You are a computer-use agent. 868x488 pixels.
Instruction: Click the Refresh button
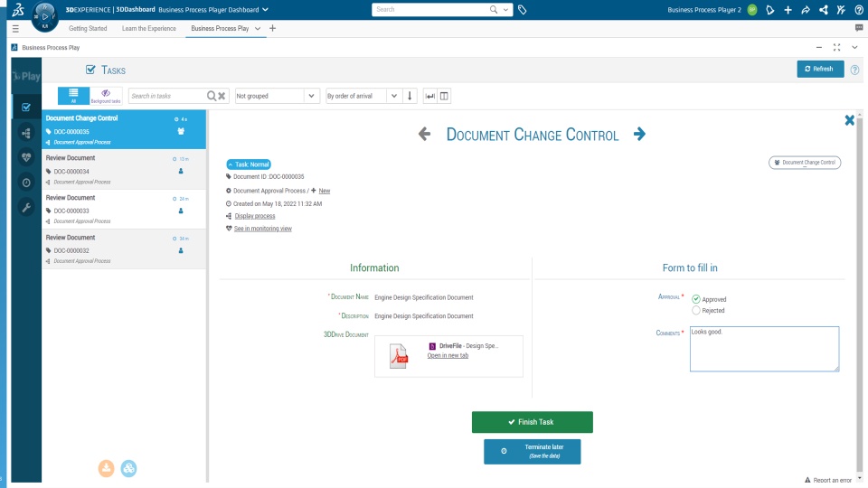coord(820,69)
